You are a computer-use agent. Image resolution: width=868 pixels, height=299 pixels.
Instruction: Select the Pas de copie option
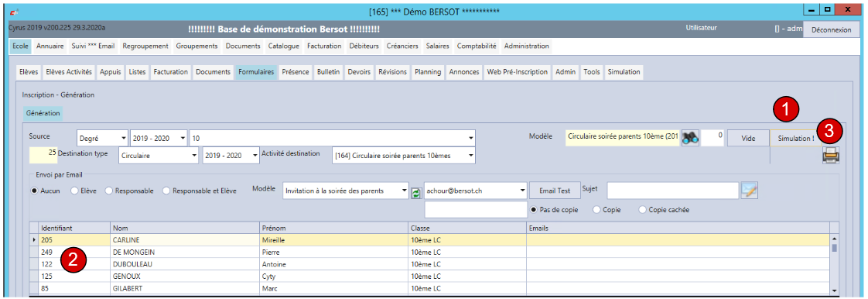click(x=534, y=210)
